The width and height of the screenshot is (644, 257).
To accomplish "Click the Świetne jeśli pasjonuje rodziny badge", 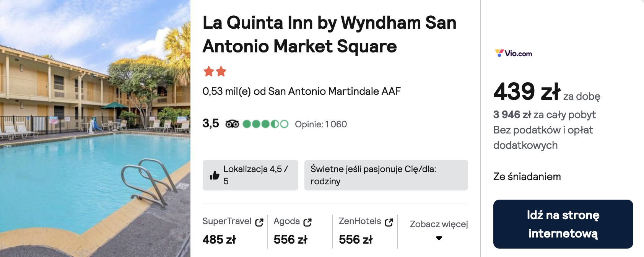I will click(386, 175).
